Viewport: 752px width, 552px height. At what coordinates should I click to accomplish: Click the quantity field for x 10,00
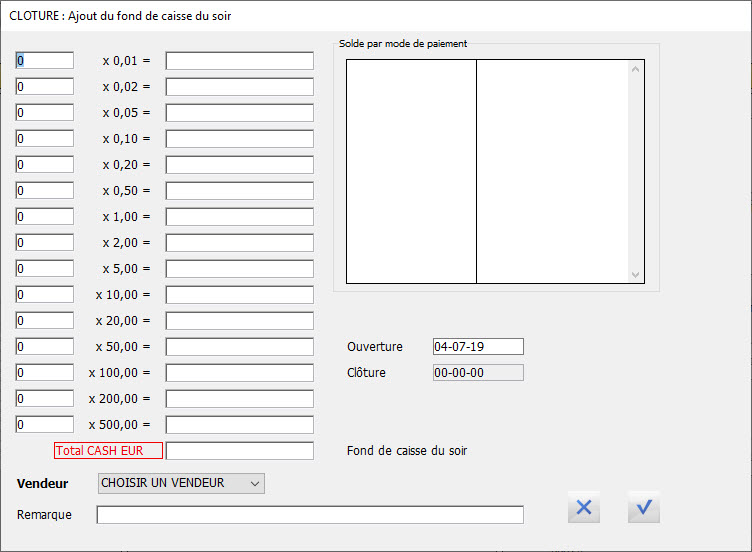(x=45, y=295)
